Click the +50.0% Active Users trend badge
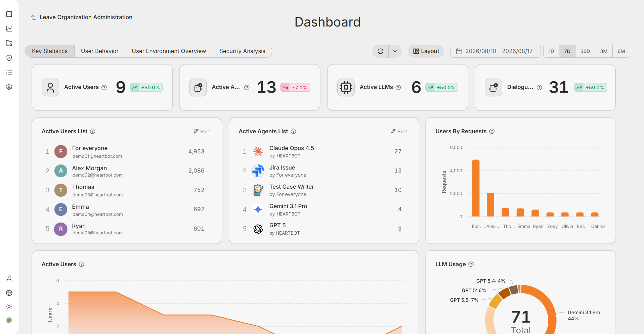Screen dimensions: 644x334 [x=146, y=88]
